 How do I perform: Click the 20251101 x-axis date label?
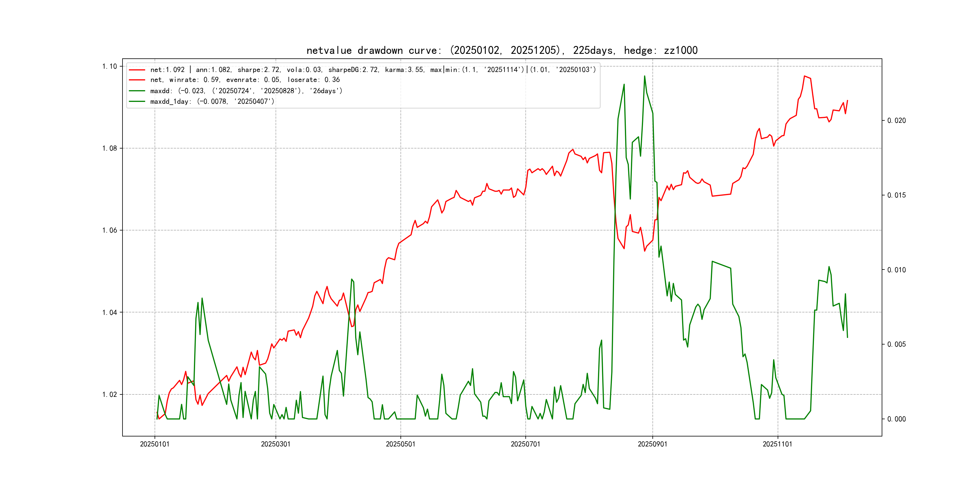(x=777, y=444)
